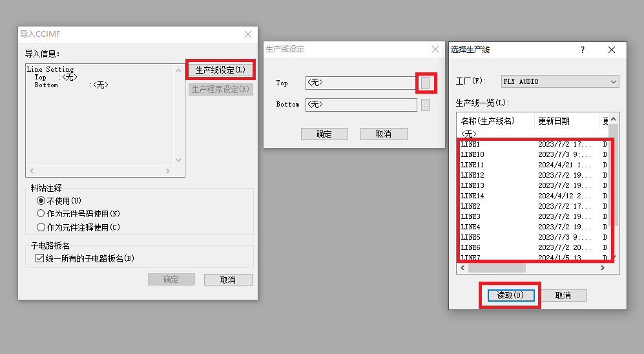Select 作为元件注释使用(C) radio option
Viewport: 644px width, 354px height.
tap(41, 227)
